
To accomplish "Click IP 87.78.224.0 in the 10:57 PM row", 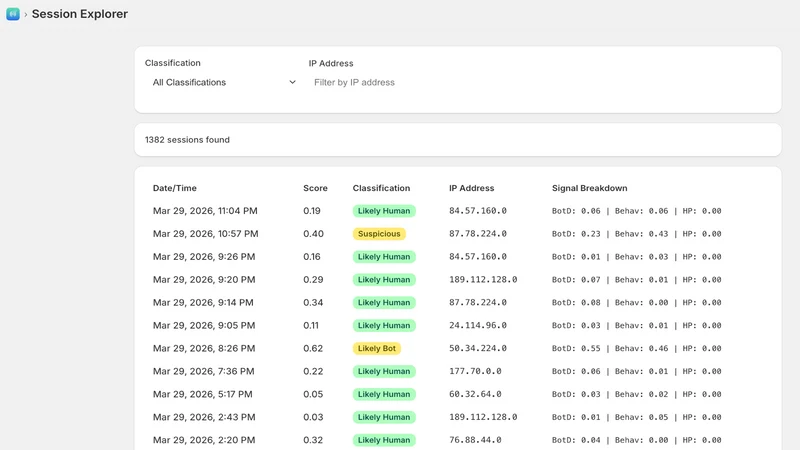I will [478, 234].
